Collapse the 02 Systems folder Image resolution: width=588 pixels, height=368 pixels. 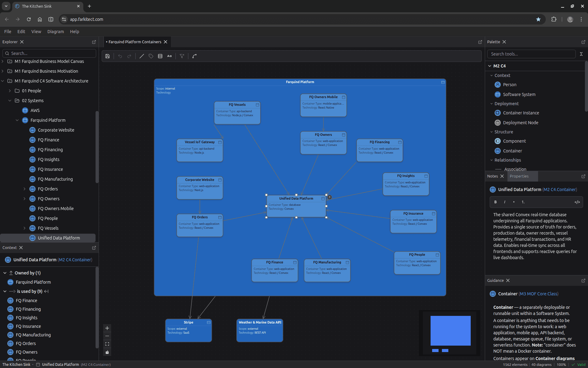tap(10, 101)
